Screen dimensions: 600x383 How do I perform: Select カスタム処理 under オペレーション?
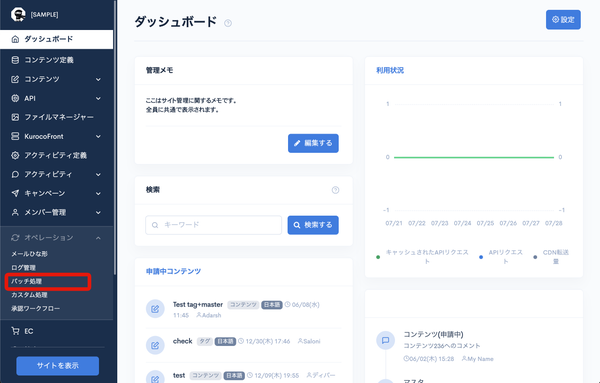(x=29, y=295)
